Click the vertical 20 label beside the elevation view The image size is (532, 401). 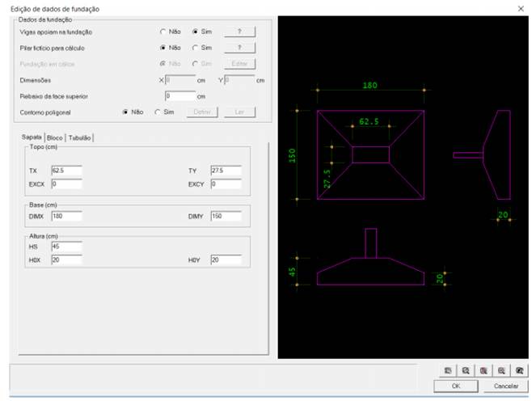439,279
